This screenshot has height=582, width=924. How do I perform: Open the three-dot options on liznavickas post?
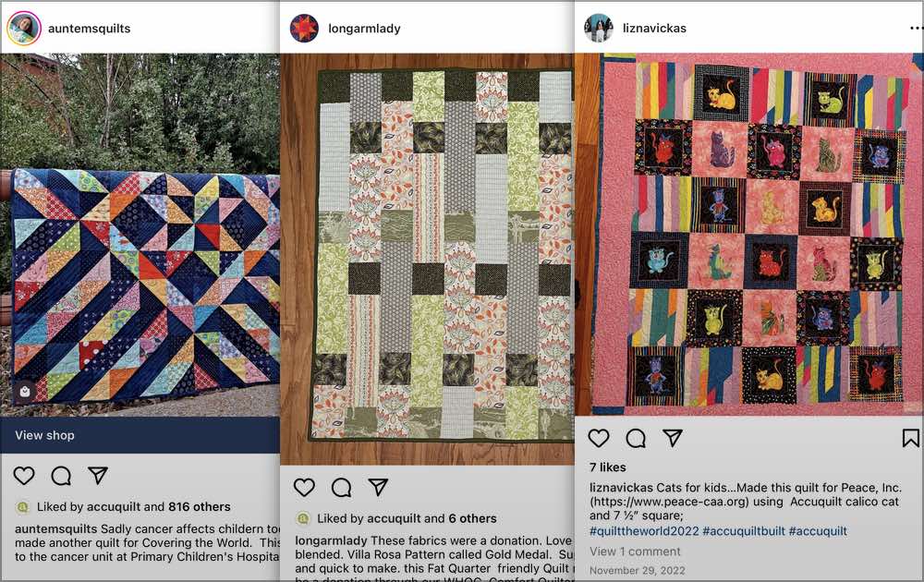point(917,28)
